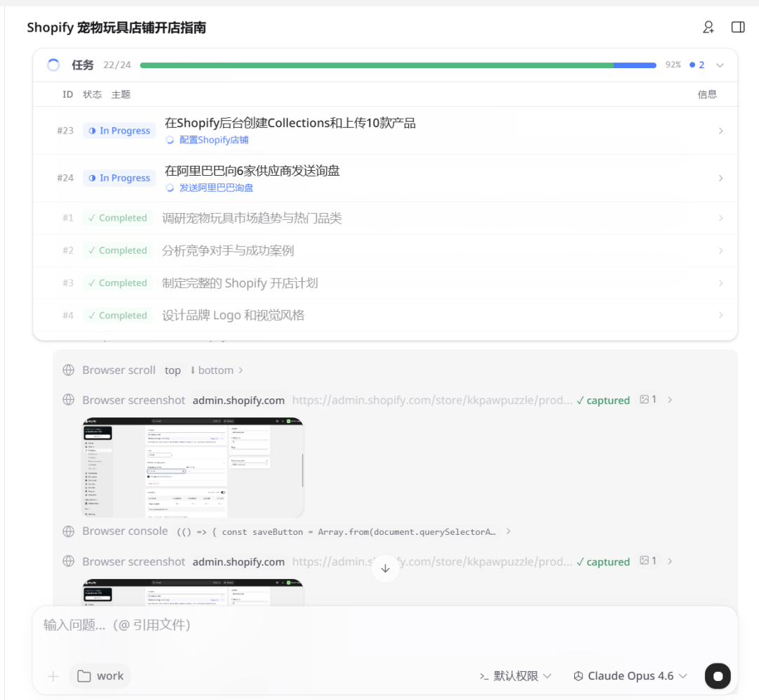Open the first Shopify admin screenshot thumbnail
Viewport: 759px width, 700px height.
[193, 467]
